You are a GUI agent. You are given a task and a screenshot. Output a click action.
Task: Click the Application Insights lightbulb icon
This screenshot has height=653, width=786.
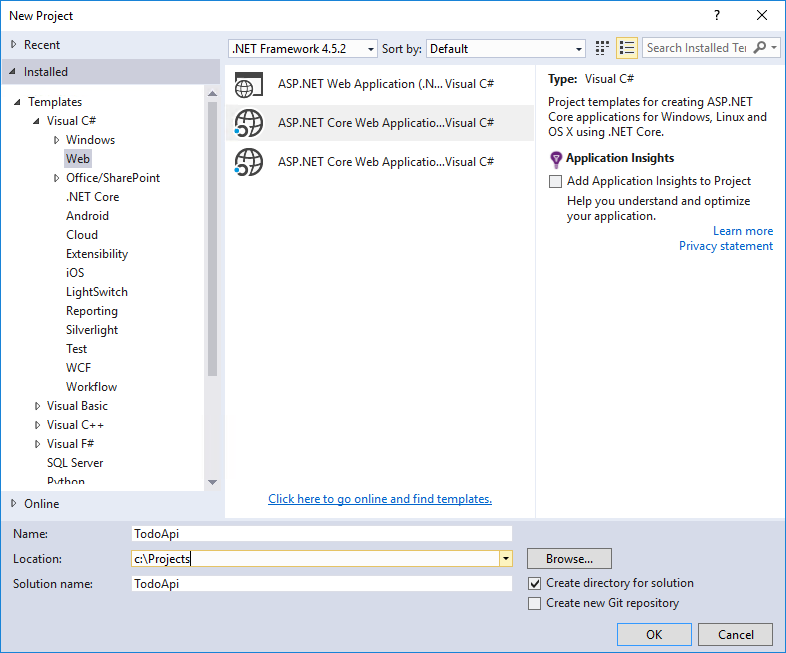pos(556,159)
